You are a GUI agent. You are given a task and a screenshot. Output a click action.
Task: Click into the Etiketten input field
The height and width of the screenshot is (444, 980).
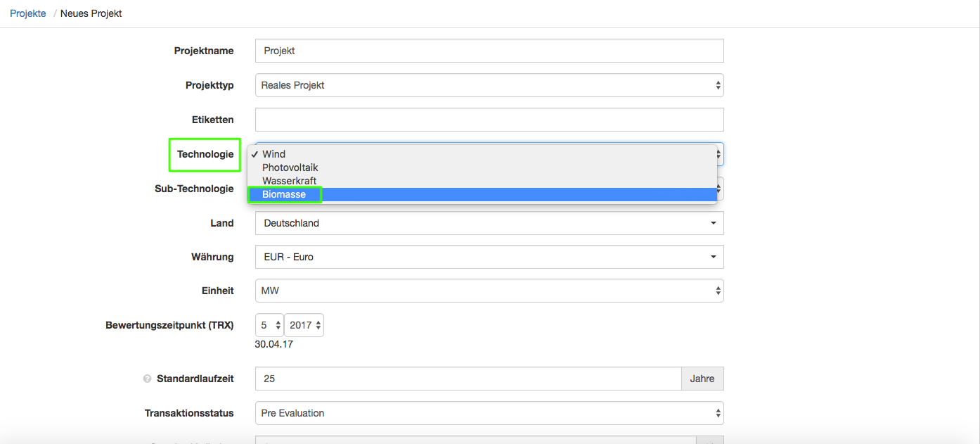pyautogui.click(x=489, y=120)
